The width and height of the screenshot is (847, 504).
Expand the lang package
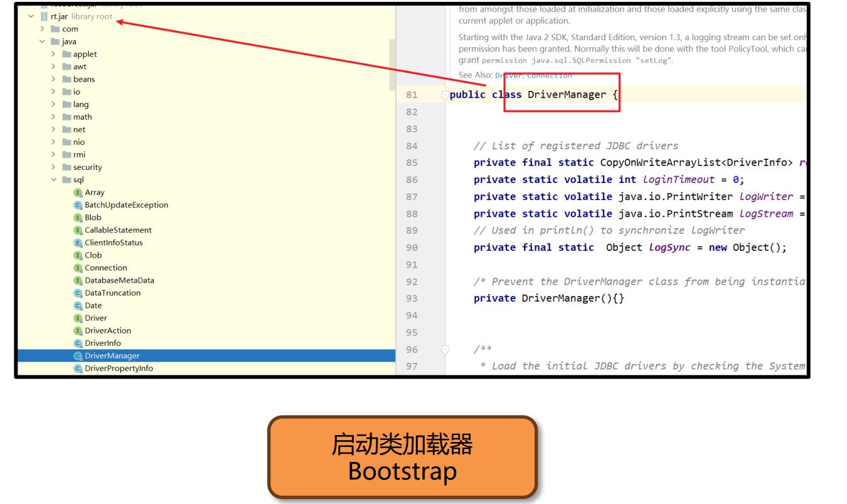(54, 104)
